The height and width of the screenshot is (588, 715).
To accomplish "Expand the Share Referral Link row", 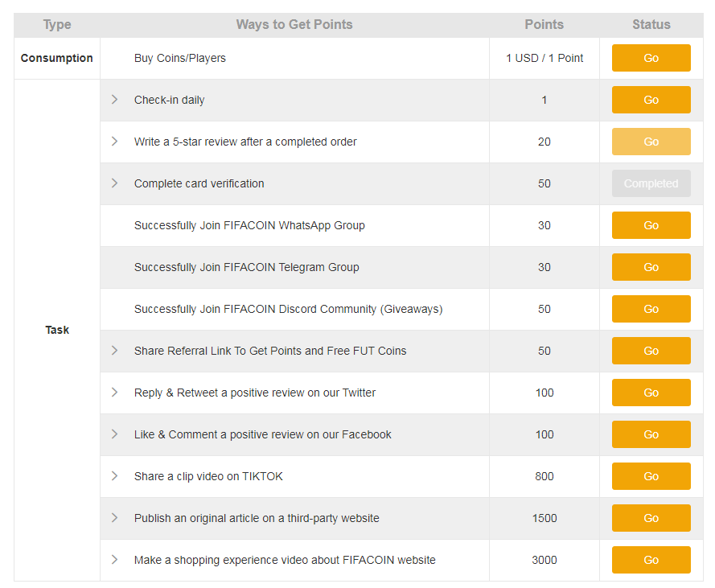I will click(x=115, y=351).
